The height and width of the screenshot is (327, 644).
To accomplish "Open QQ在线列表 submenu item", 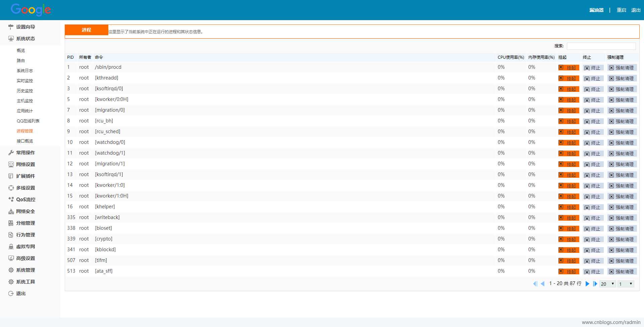I will click(28, 121).
